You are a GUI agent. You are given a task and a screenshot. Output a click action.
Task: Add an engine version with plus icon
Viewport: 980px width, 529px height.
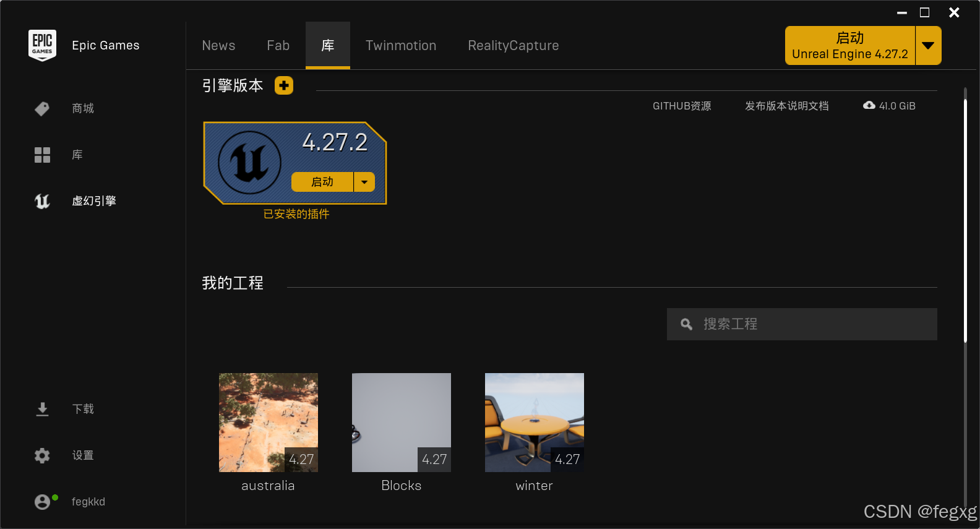[284, 85]
